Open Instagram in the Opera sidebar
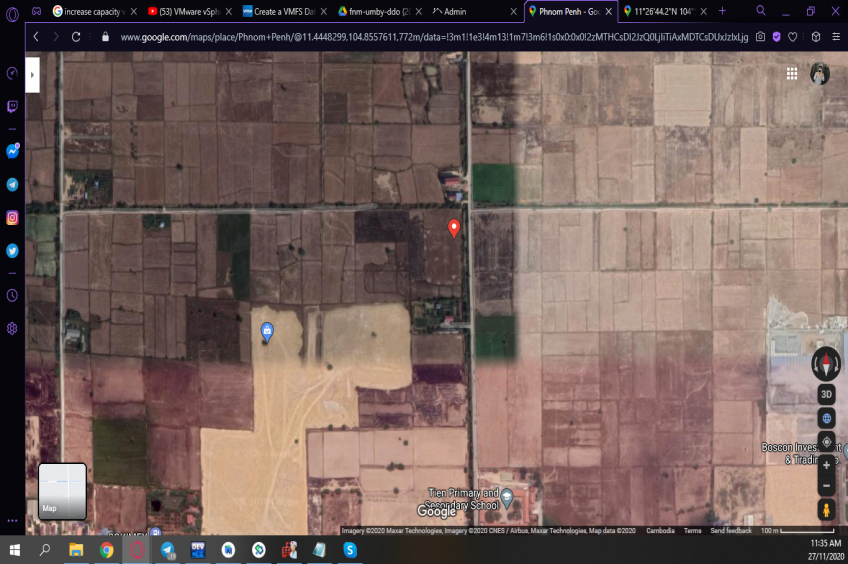 click(x=12, y=218)
